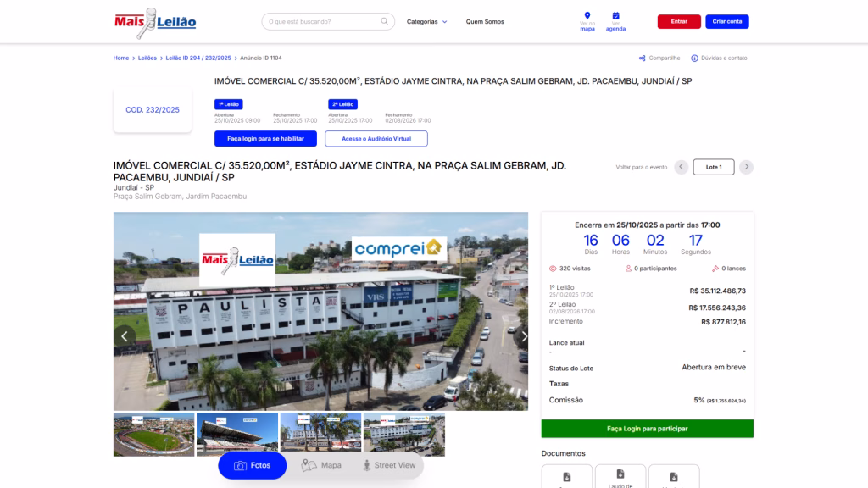
Task: Click the Compartilhar share icon
Action: 643,58
